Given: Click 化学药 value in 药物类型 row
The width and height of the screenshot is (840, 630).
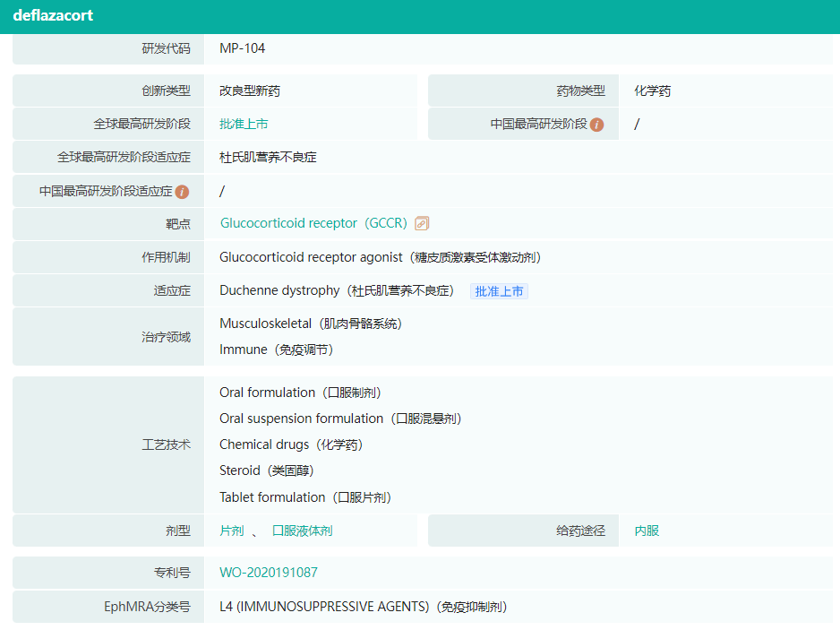Looking at the screenshot, I should coord(652,91).
